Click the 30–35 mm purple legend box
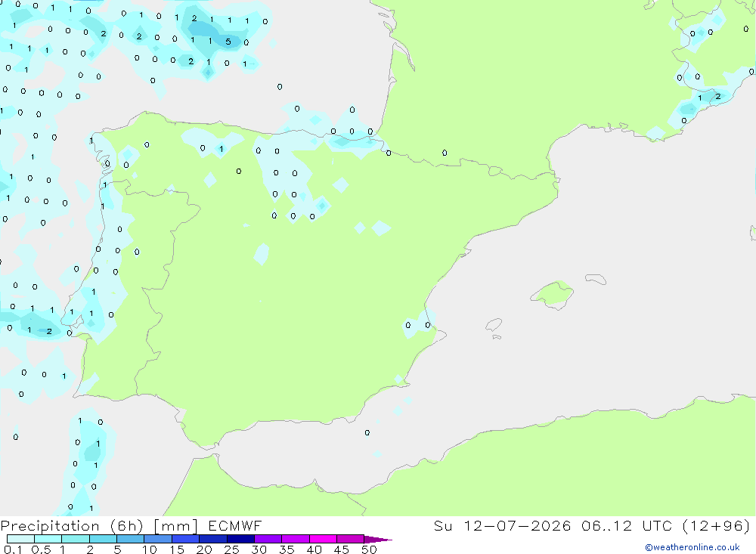This screenshot has height=554, width=756. [268, 539]
